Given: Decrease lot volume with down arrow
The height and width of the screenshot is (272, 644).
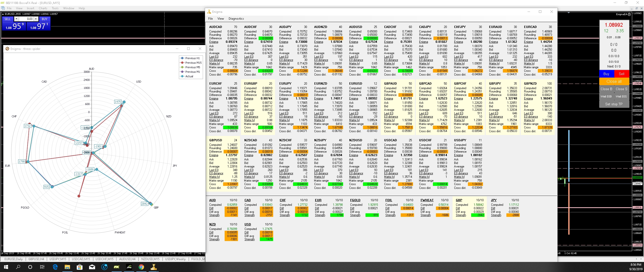Looking at the screenshot, I should click(x=16, y=19).
